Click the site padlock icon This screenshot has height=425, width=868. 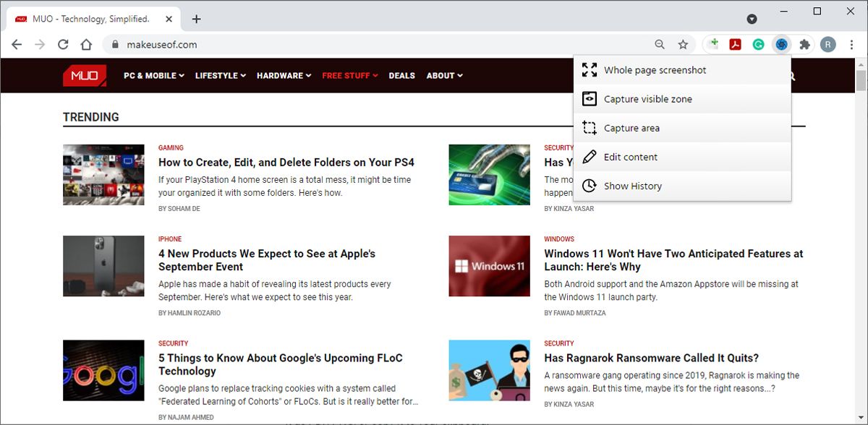click(x=114, y=45)
